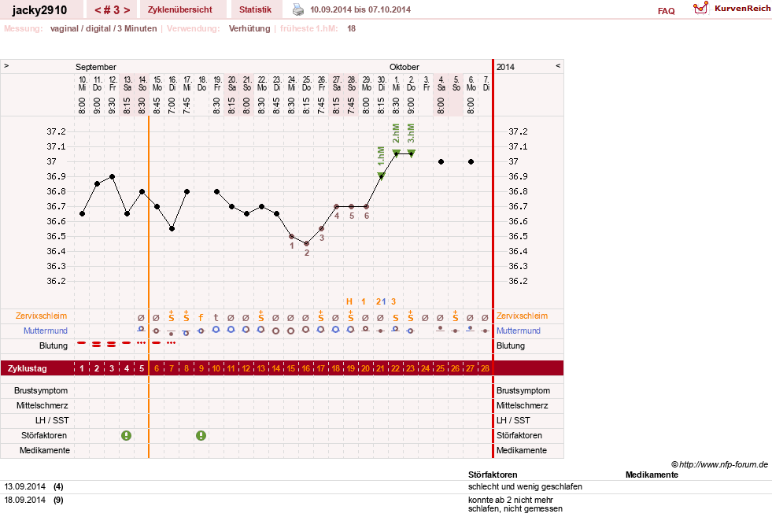Viewport: 772px width, 532px height.
Task: Click the '7:00' measurement time
Action: pos(172,105)
